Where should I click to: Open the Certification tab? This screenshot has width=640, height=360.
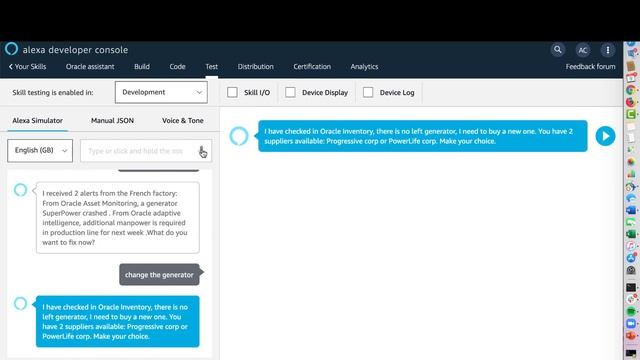312,67
